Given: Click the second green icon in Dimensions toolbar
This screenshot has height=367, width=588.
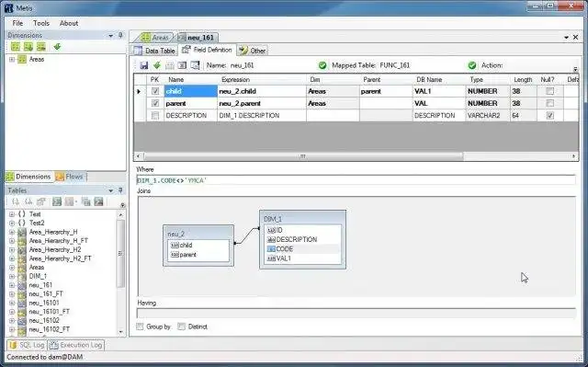Looking at the screenshot, I should 28,47.
